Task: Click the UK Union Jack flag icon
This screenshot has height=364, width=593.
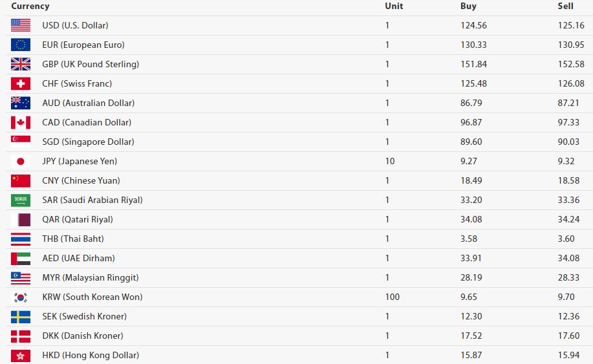Action: pyautogui.click(x=21, y=64)
